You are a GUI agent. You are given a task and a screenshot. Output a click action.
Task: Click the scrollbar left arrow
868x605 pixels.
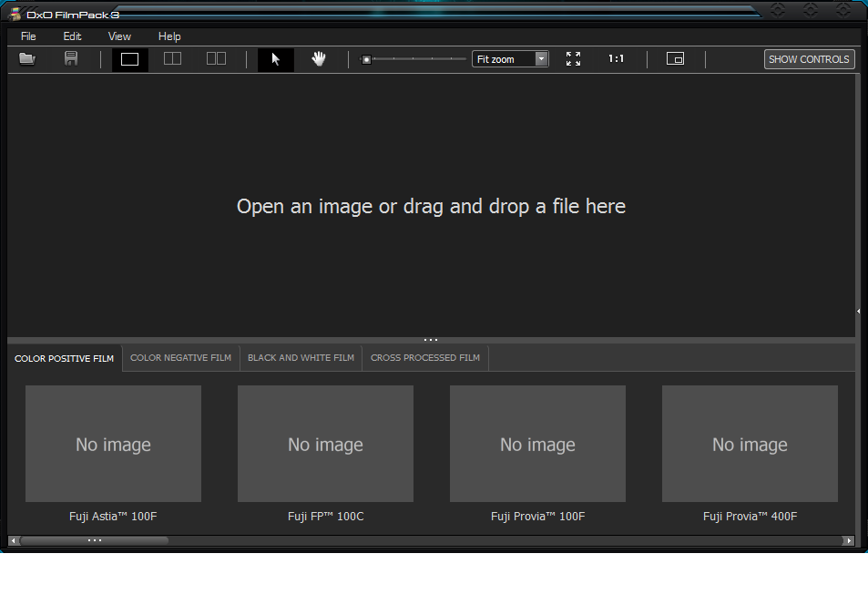pos(14,540)
